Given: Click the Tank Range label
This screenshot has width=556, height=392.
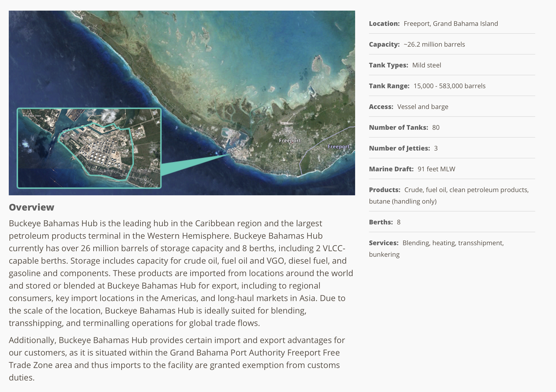Looking at the screenshot, I should coord(389,86).
